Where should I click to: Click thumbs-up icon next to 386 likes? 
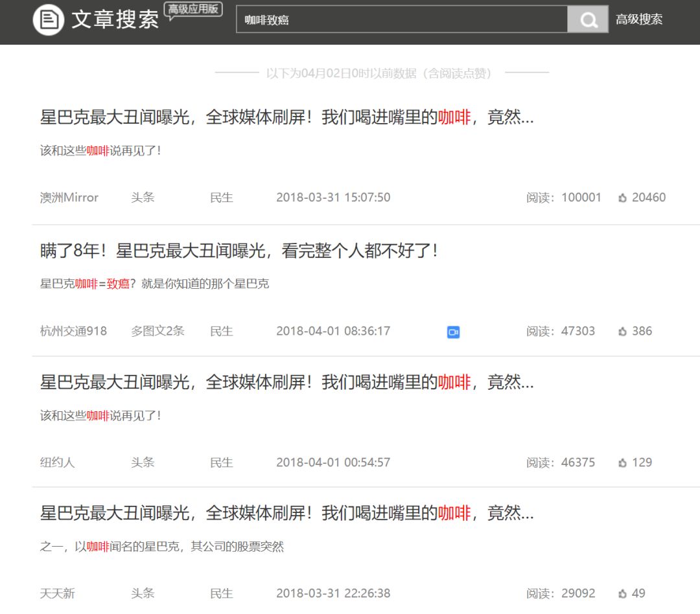coord(622,332)
